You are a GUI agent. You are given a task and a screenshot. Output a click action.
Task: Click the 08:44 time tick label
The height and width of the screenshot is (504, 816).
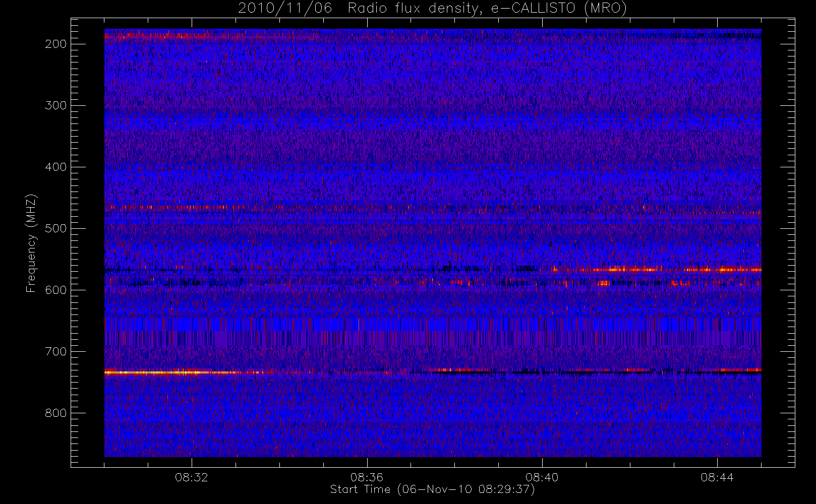pyautogui.click(x=717, y=477)
